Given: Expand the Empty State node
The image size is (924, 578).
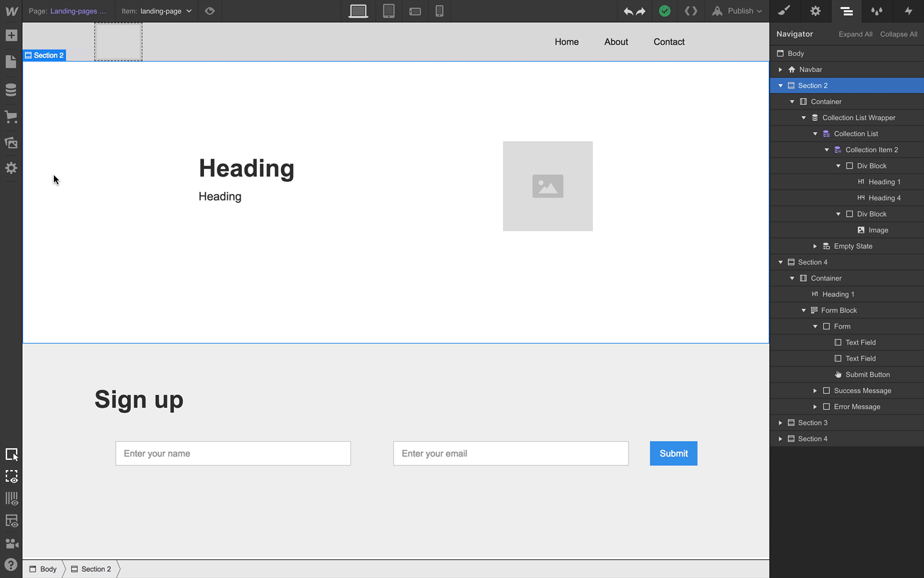Looking at the screenshot, I should point(815,246).
